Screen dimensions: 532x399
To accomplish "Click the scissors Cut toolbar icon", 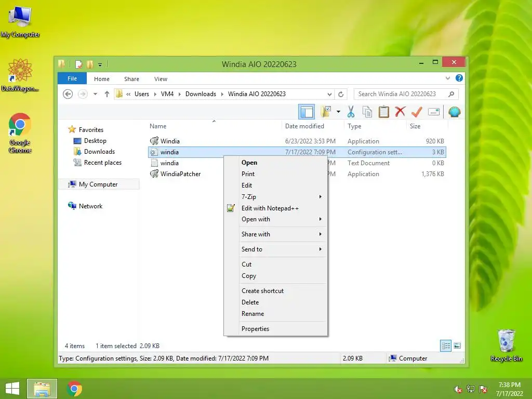I will (351, 112).
